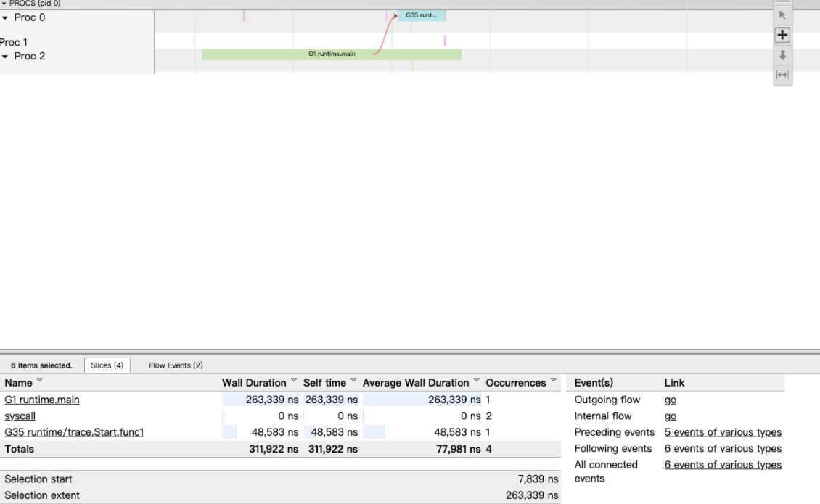The height and width of the screenshot is (504, 820).
Task: Activate the pan navigation tool
Action: tap(782, 34)
